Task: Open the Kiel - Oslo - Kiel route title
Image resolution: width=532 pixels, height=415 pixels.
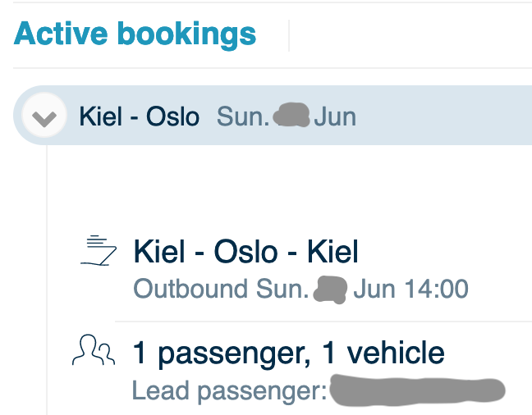Action: coord(246,251)
